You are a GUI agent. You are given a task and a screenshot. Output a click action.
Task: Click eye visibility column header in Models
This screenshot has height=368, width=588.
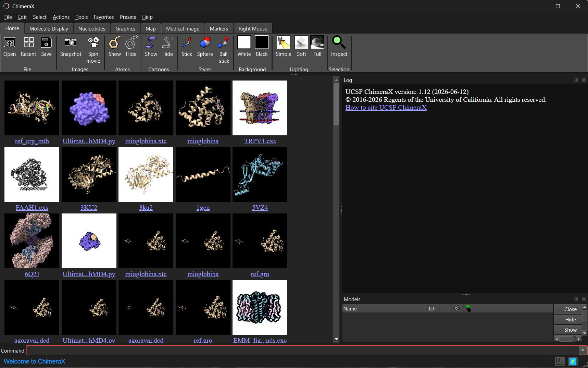[456, 308]
